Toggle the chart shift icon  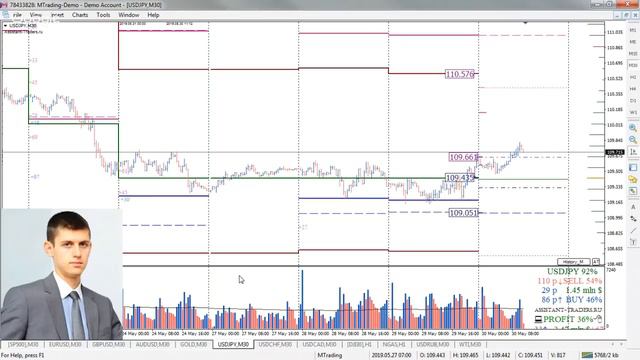(x=633, y=151)
